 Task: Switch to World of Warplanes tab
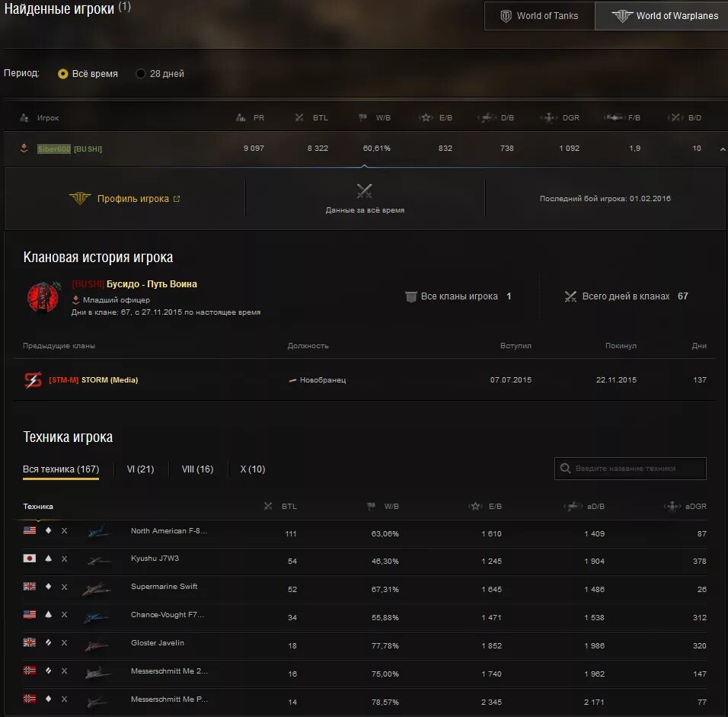[663, 16]
